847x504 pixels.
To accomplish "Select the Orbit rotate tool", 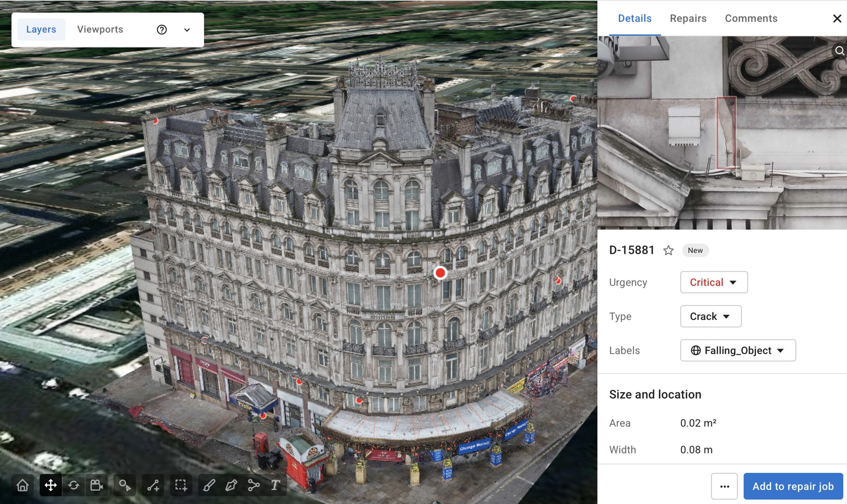I will coord(73,485).
